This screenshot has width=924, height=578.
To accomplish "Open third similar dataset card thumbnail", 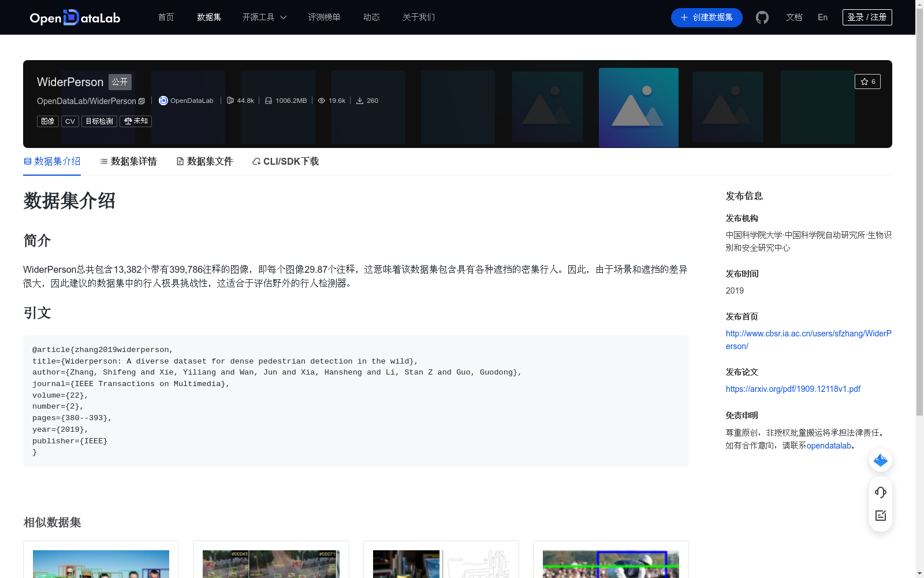I will [x=441, y=564].
